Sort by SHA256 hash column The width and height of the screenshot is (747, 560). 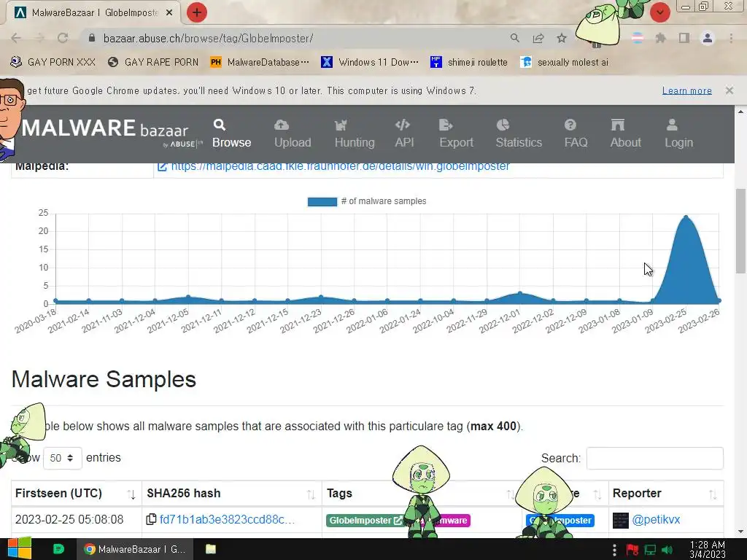pos(231,494)
